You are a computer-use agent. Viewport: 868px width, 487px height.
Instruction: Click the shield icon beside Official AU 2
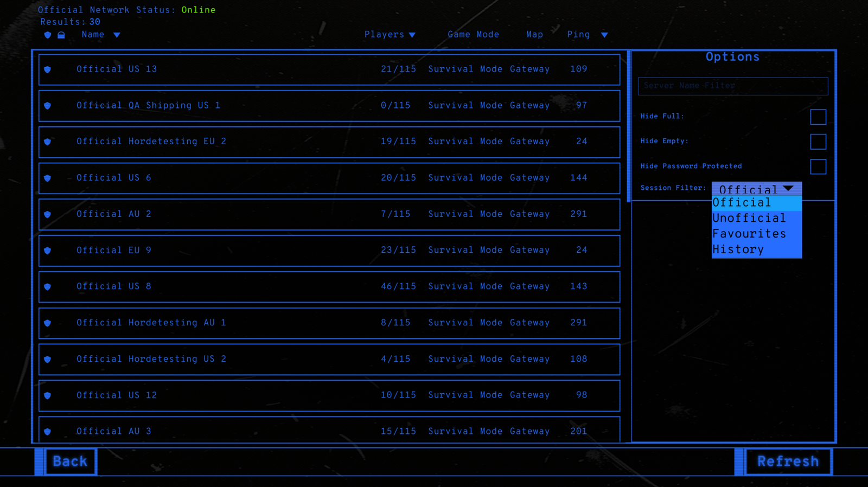[x=48, y=214]
